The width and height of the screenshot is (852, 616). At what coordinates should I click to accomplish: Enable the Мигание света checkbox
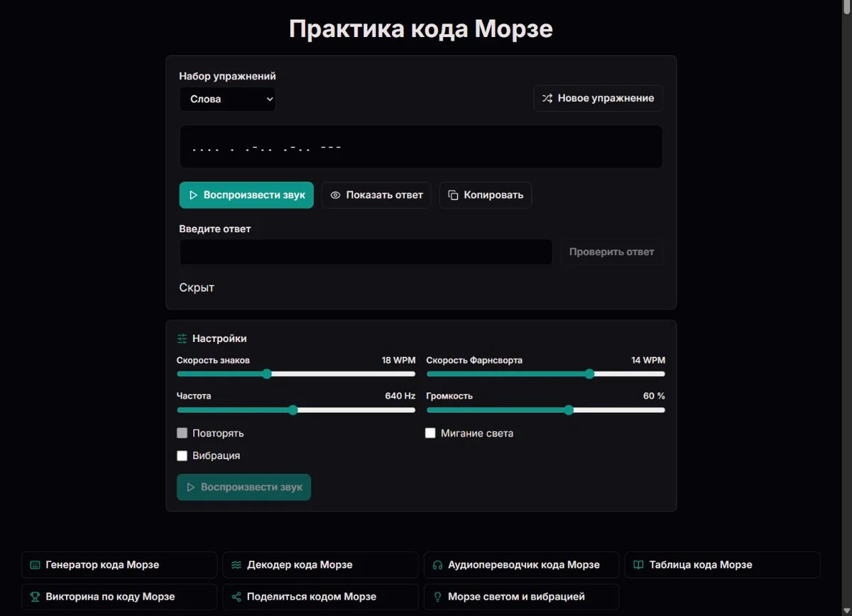pyautogui.click(x=430, y=433)
